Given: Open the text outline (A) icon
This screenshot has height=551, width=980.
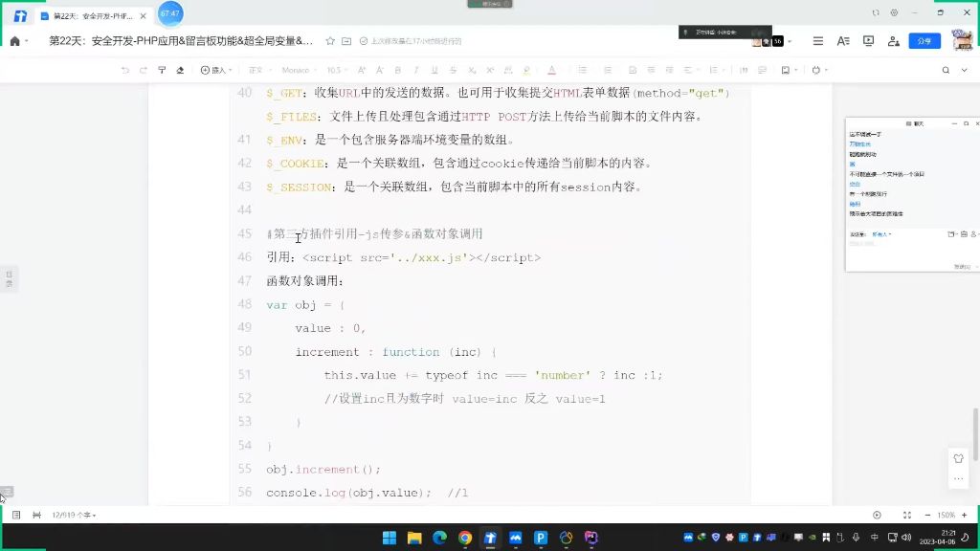Looking at the screenshot, I should pos(843,41).
